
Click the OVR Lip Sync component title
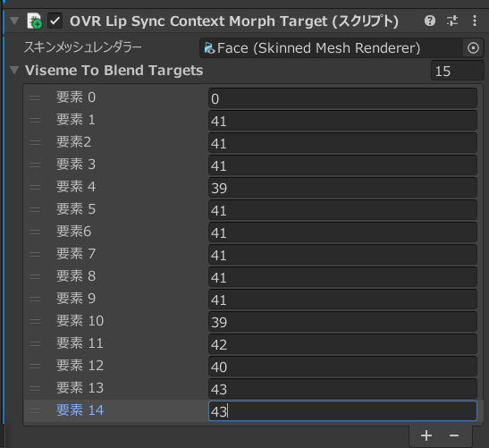click(x=234, y=21)
